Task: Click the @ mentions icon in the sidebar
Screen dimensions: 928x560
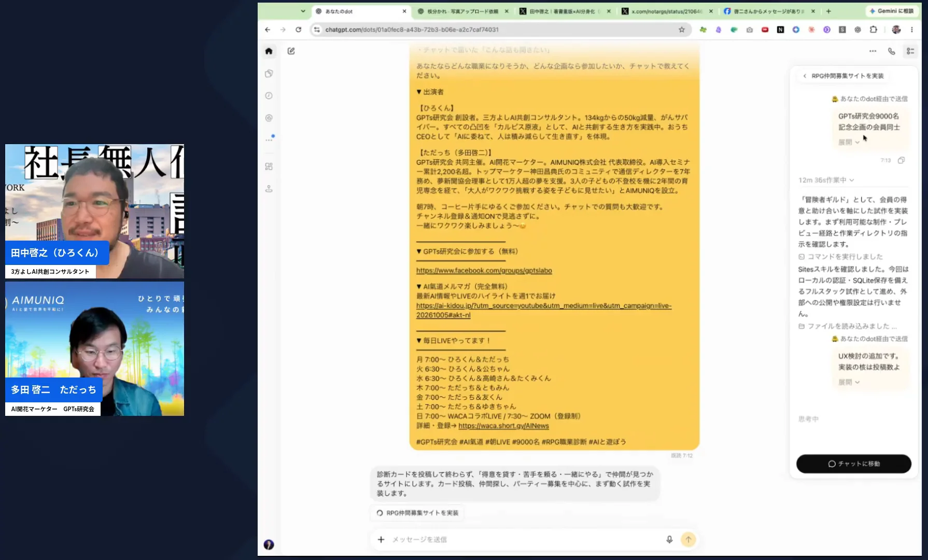Action: [x=269, y=118]
